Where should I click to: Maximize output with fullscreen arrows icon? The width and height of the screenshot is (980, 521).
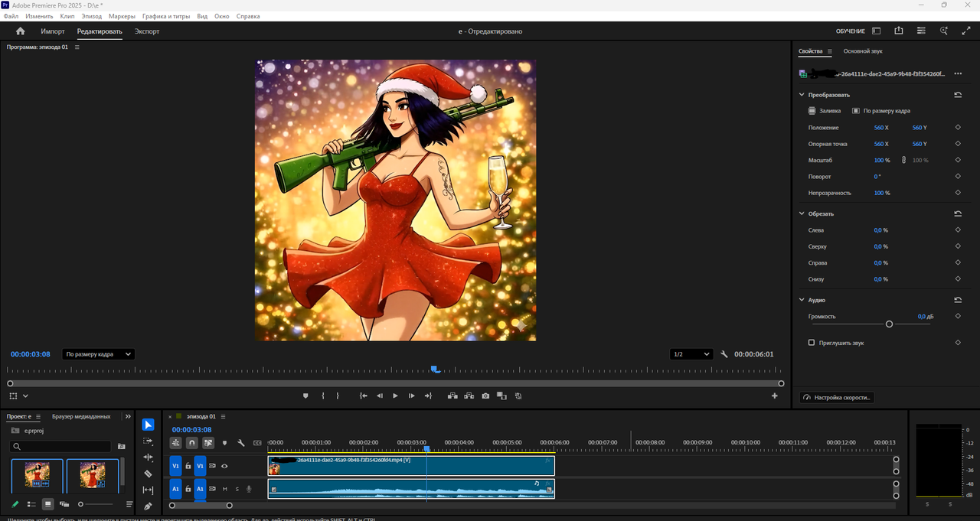(965, 31)
